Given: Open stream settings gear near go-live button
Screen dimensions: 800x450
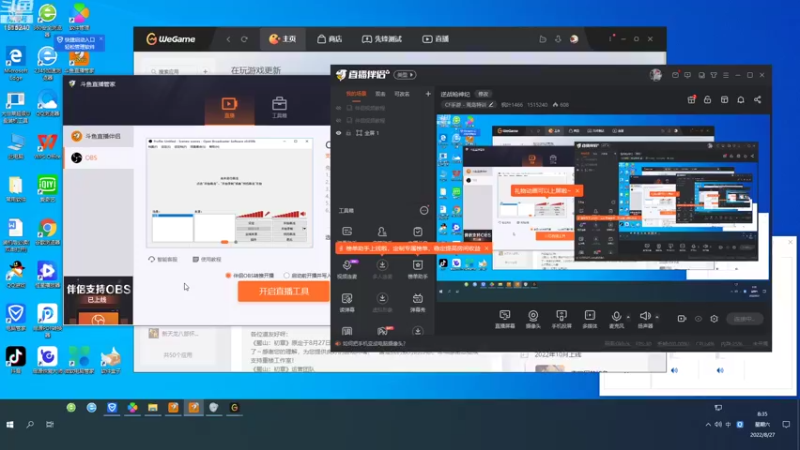Looking at the screenshot, I should [x=714, y=319].
